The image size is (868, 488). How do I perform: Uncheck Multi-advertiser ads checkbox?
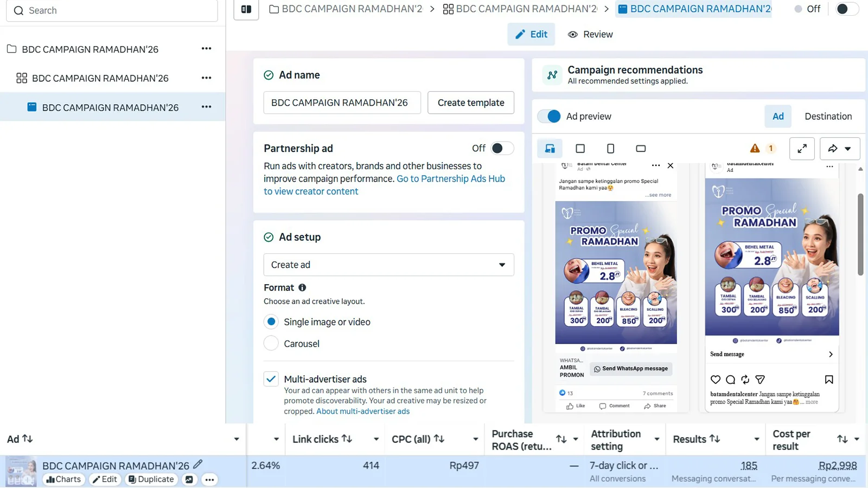pos(271,379)
